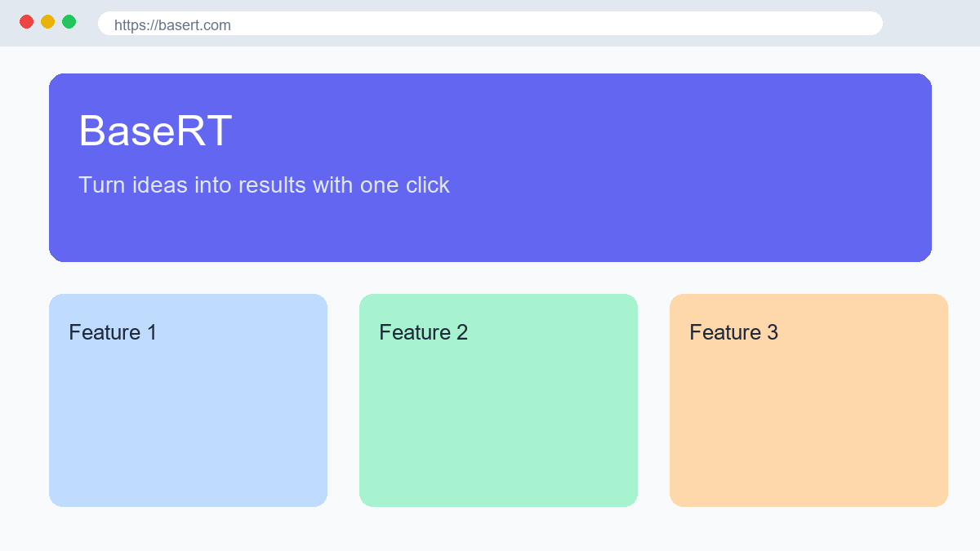980x551 pixels.
Task: Click the red close window dot
Action: (26, 22)
